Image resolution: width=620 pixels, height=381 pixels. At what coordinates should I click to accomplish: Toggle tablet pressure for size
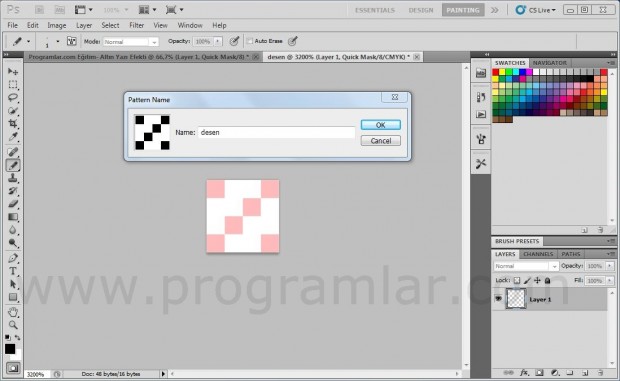pos(293,41)
